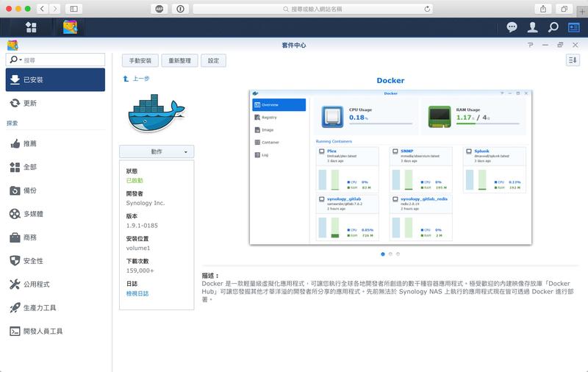The image size is (588, 372).
Task: Go back with 上一步 arrow link
Action: coord(136,79)
